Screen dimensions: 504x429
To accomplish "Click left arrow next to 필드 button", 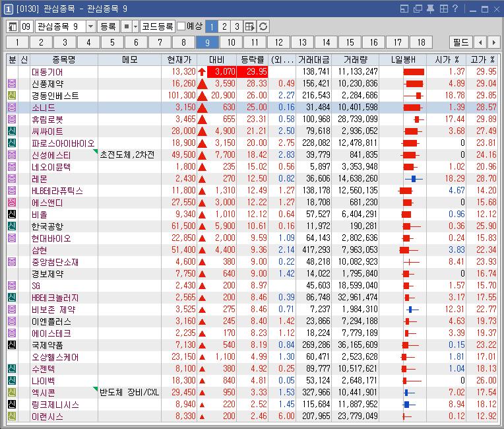I will click(480, 42).
